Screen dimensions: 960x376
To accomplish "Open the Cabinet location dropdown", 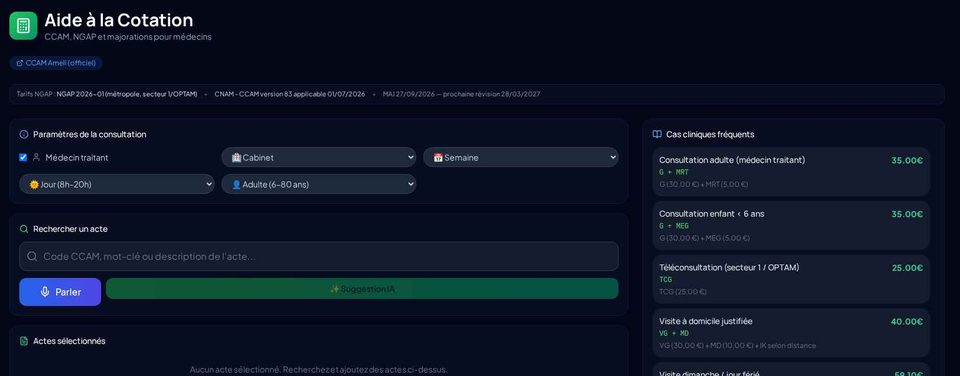I will tap(318, 157).
